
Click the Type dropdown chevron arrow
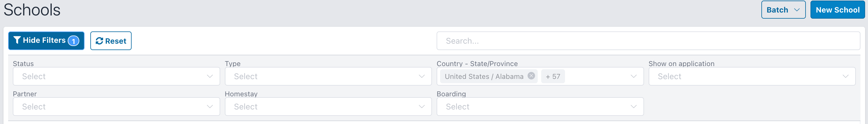[x=422, y=76]
